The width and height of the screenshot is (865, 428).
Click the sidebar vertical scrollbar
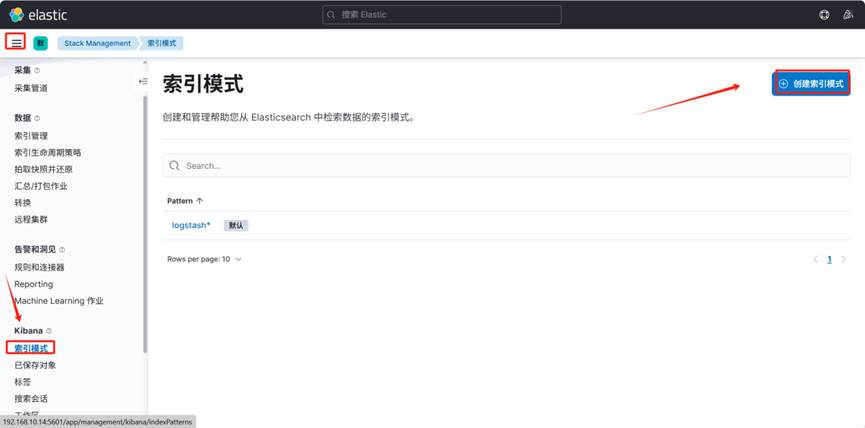point(145,224)
